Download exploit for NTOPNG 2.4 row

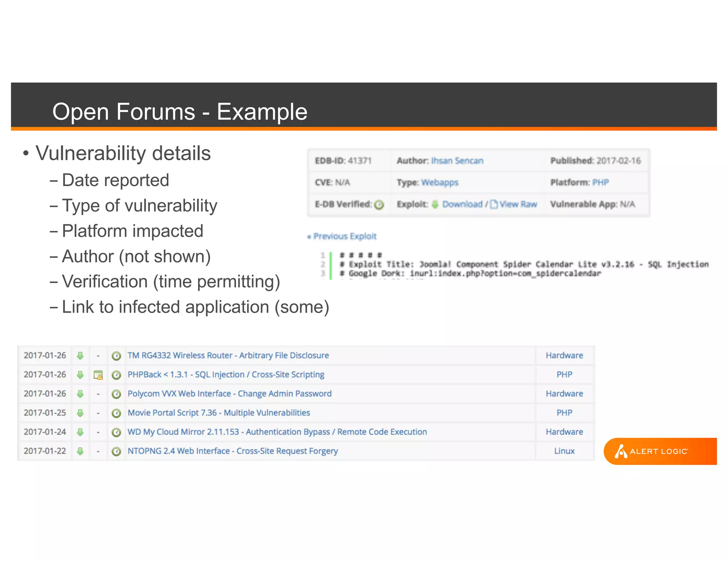(80, 451)
